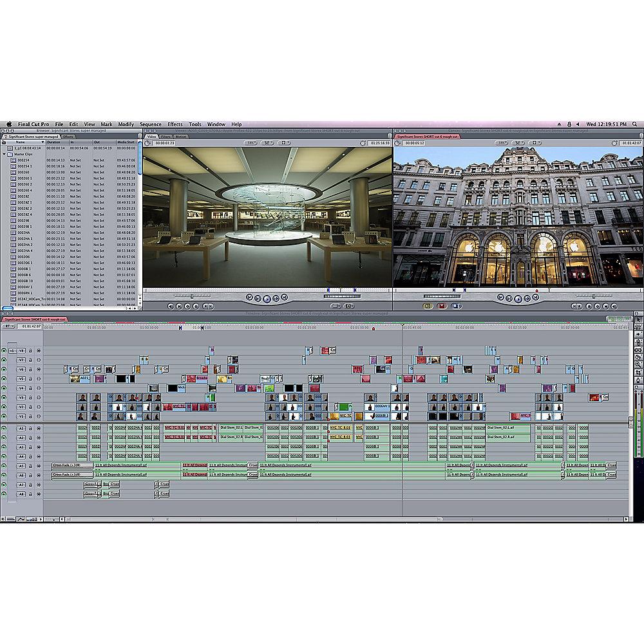Open the Canvas zoom percentage pop-up
The image size is (644, 644).
tap(501, 143)
